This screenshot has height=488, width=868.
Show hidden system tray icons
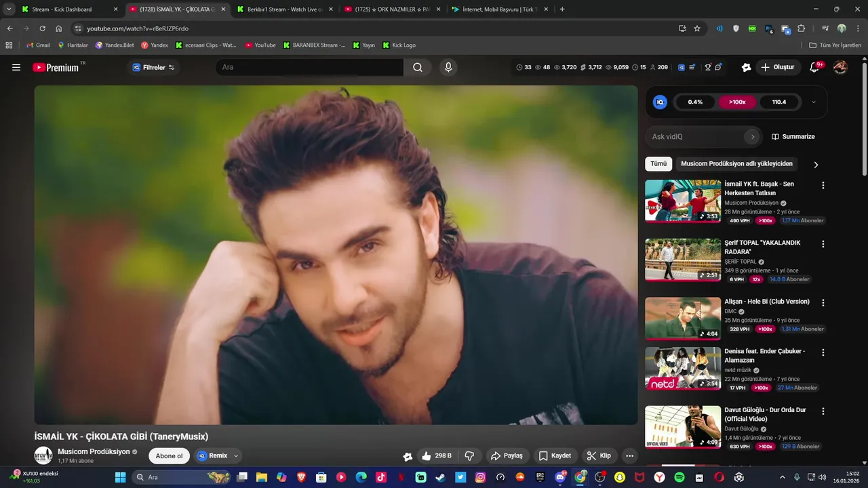click(782, 477)
